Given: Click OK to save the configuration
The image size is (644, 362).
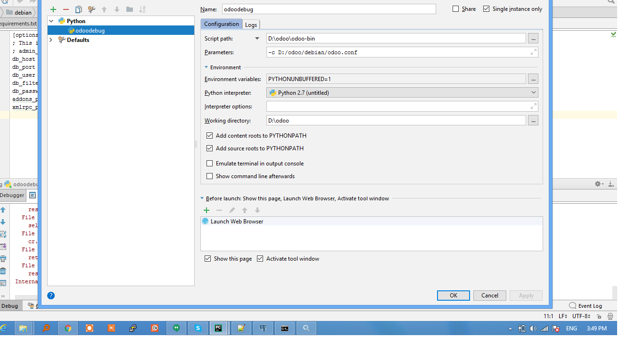Looking at the screenshot, I should pos(454,296).
